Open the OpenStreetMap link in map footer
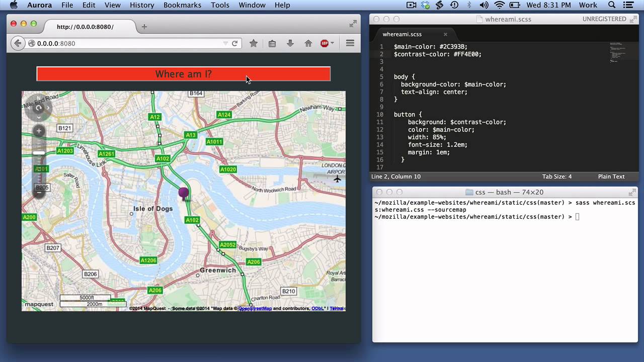This screenshot has width=644, height=362. (x=255, y=309)
